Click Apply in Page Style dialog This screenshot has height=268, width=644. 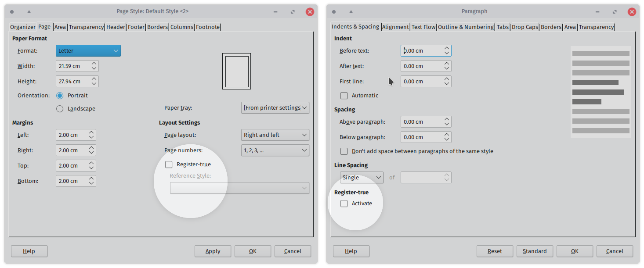coord(213,251)
